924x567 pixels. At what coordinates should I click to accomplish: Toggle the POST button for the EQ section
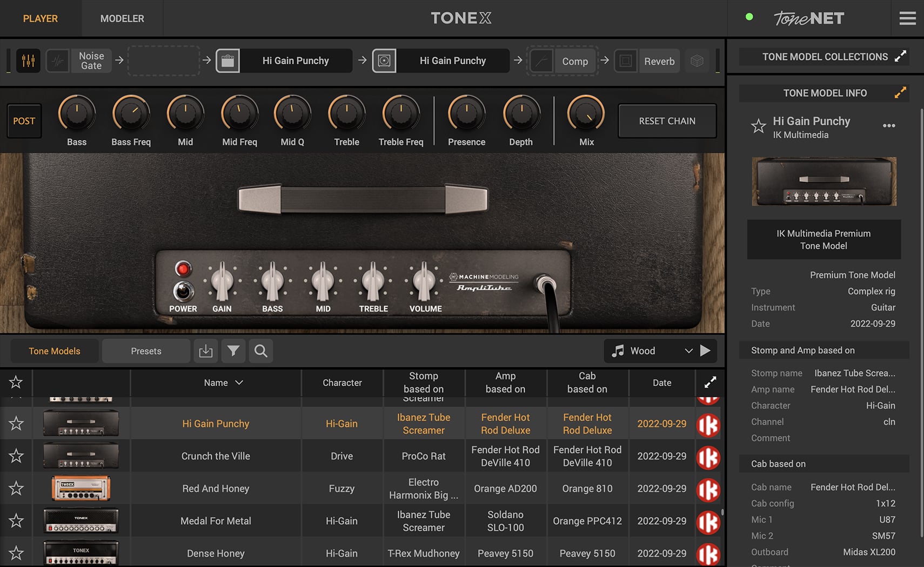pyautogui.click(x=24, y=120)
